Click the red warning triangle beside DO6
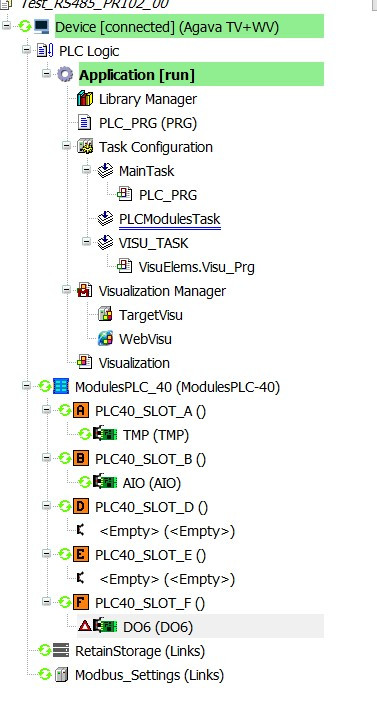 tap(85, 627)
